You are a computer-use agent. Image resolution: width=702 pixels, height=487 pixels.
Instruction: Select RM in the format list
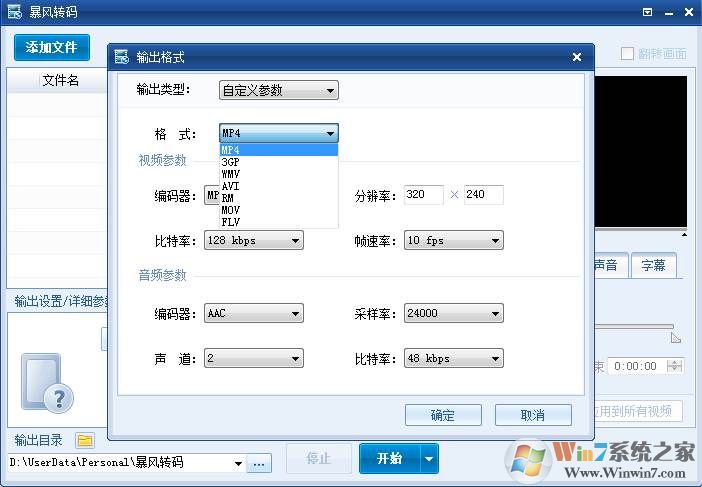click(x=278, y=198)
